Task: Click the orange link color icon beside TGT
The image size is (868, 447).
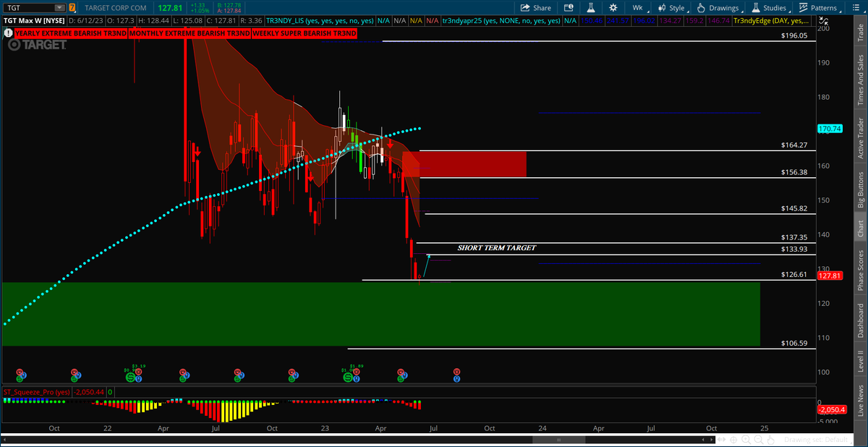Action: coord(72,7)
